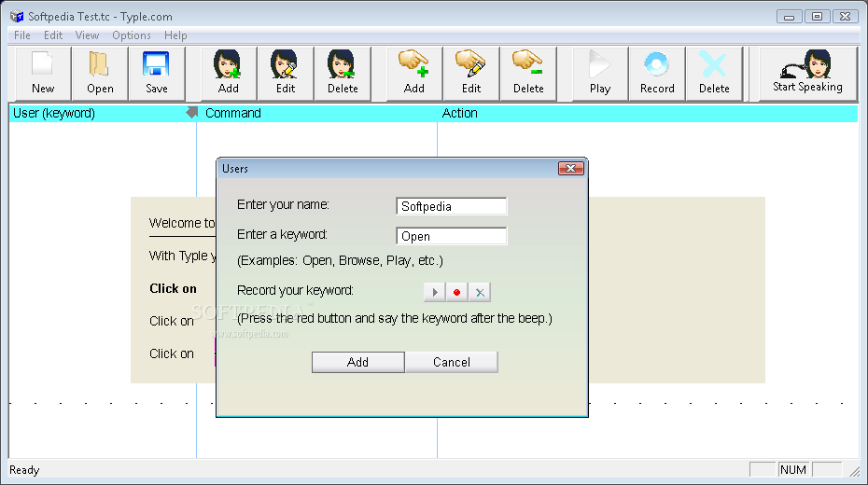
Task: Edit command with the hand-pencil icon
Action: click(471, 73)
